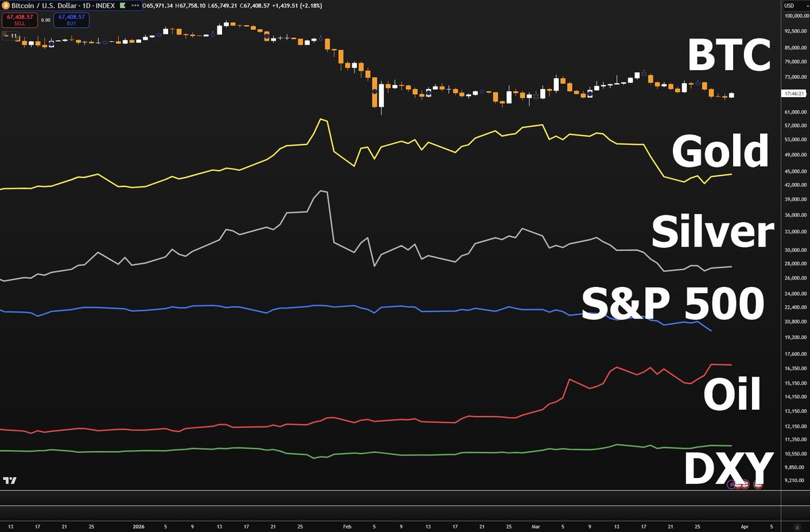The height and width of the screenshot is (532, 810).
Task: Click the purple lightning event icon
Action: 732,485
